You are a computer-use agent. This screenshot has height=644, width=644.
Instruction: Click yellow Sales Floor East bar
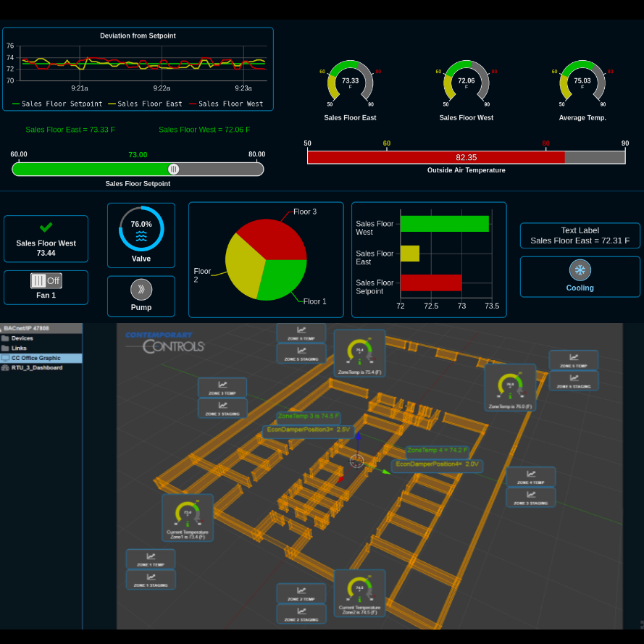point(410,254)
